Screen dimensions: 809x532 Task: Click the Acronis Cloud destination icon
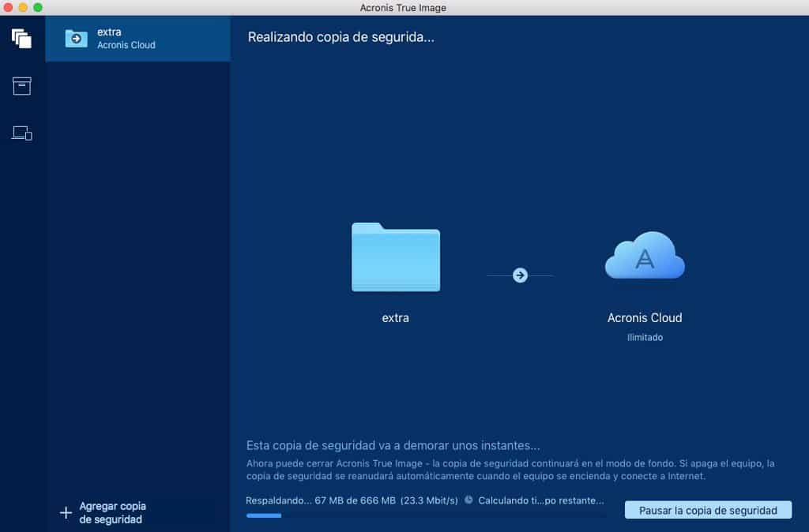[x=645, y=257]
